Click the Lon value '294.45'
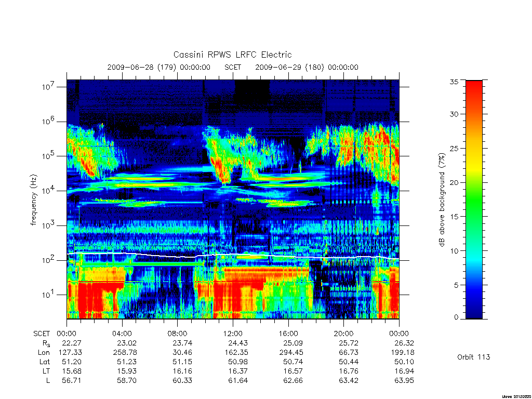 coord(291,353)
